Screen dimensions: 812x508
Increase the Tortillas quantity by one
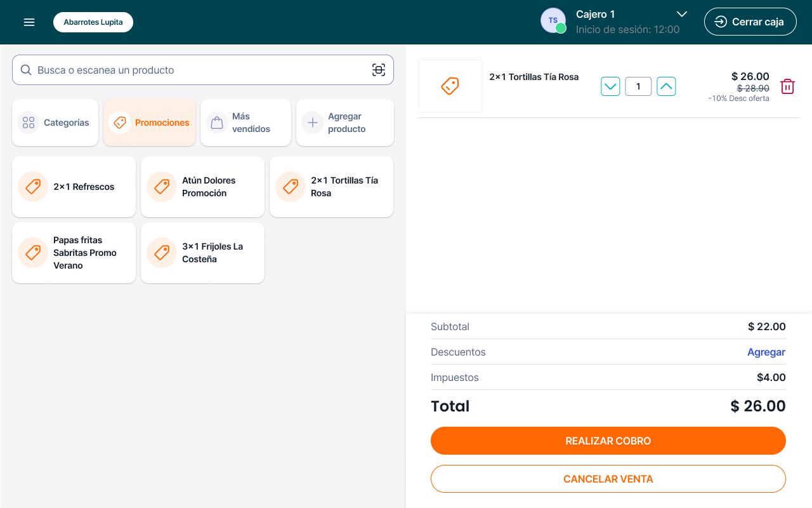(x=666, y=86)
